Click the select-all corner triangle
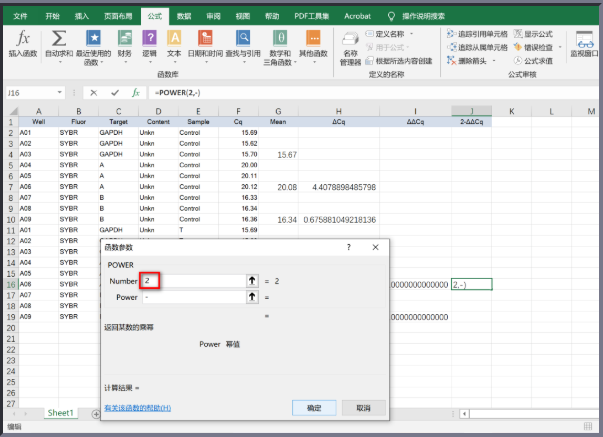603x437 pixels. coord(13,111)
